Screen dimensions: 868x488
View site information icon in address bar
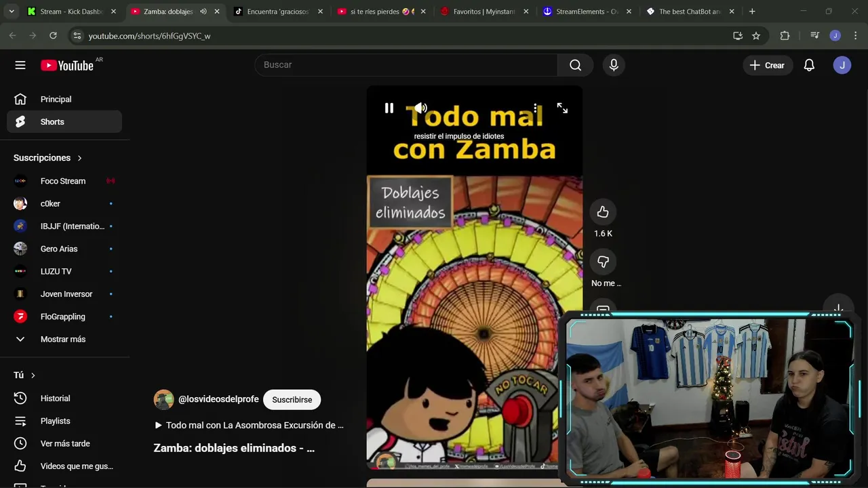pyautogui.click(x=77, y=36)
